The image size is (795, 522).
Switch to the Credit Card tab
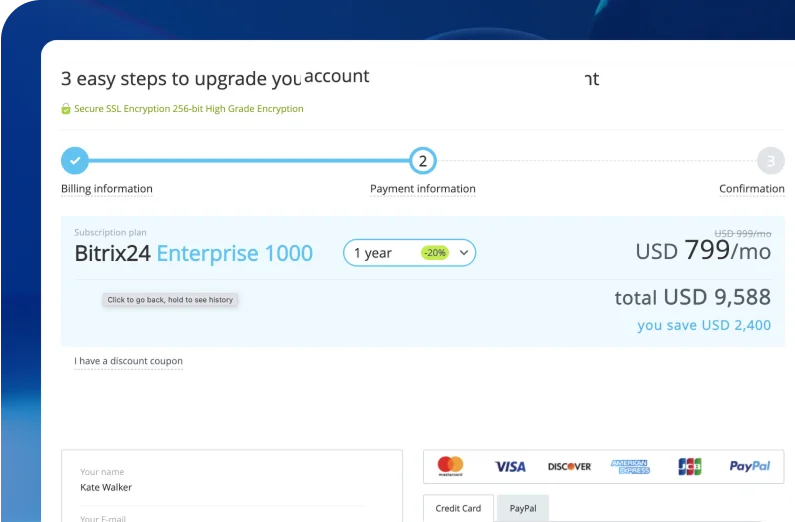(458, 508)
